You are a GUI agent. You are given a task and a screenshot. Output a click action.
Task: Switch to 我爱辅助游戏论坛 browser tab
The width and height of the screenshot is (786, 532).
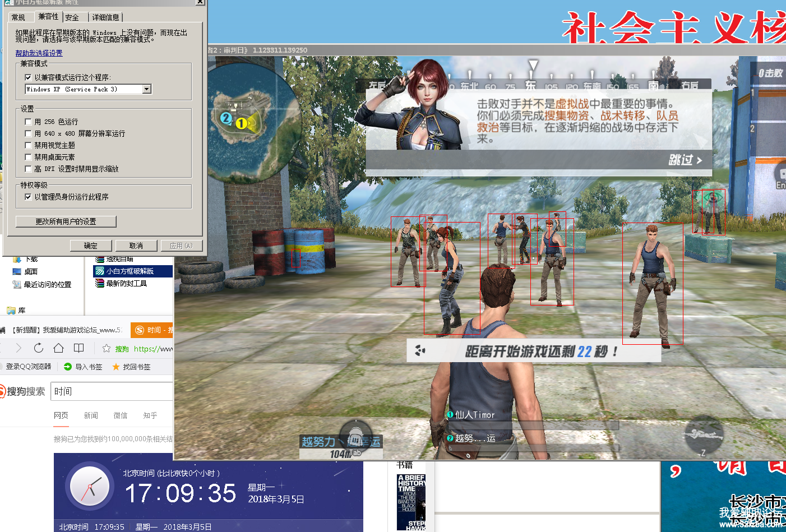coord(66,330)
